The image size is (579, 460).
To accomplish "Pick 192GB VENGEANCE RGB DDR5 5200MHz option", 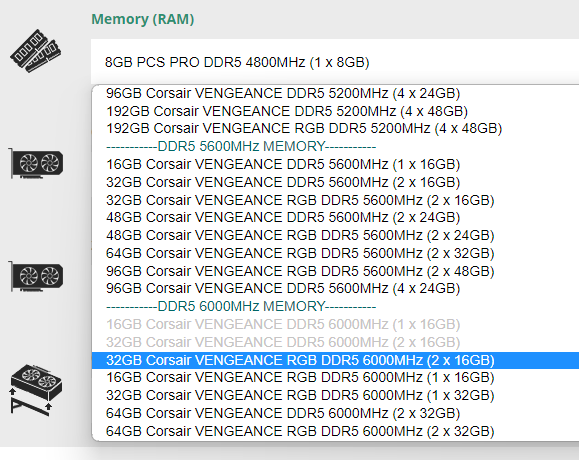I will (335, 128).
